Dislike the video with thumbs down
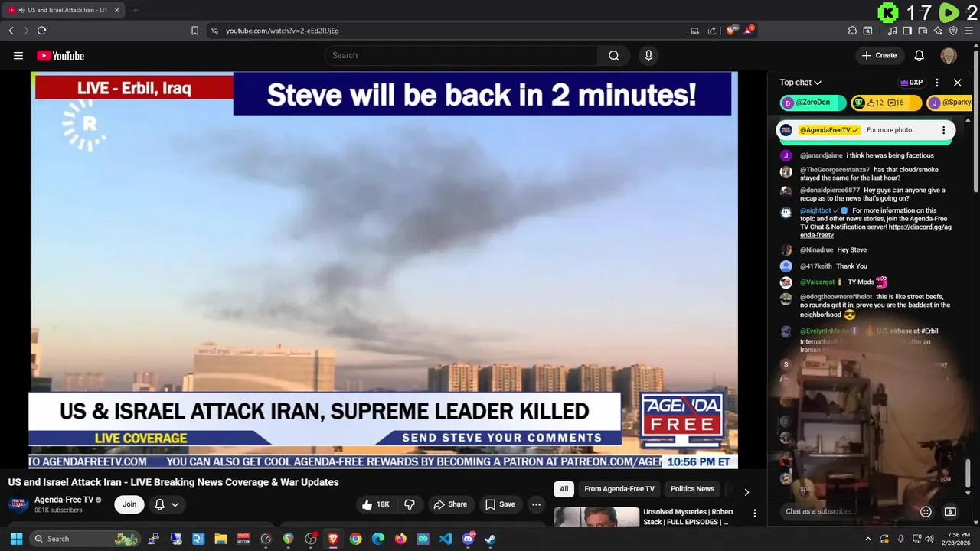Image resolution: width=980 pixels, height=551 pixels. (410, 504)
